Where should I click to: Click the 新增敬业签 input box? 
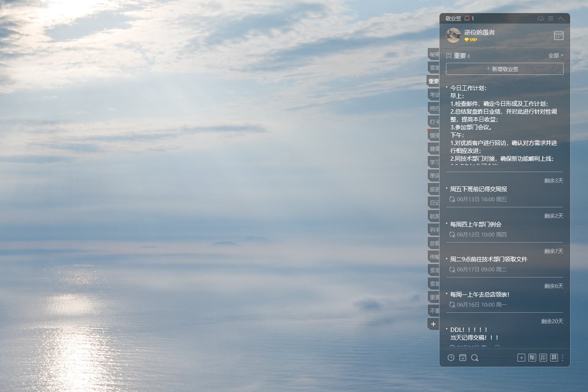[504, 69]
